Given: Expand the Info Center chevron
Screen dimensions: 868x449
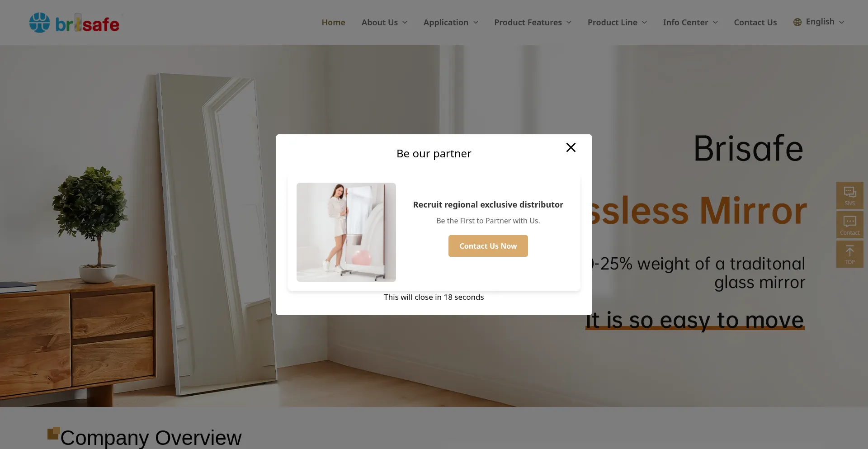Looking at the screenshot, I should [x=715, y=23].
